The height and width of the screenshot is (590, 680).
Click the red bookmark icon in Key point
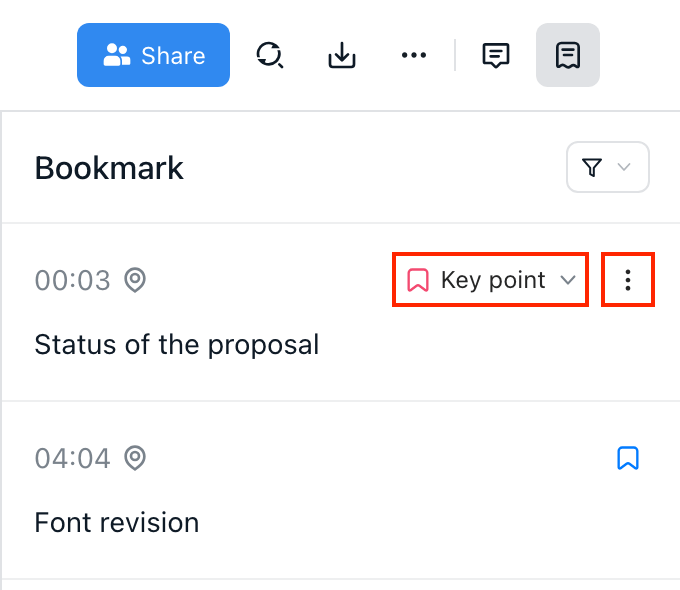tap(418, 280)
